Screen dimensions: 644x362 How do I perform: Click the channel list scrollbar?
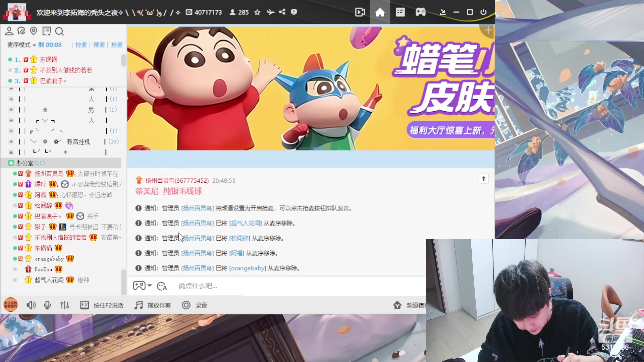123,282
